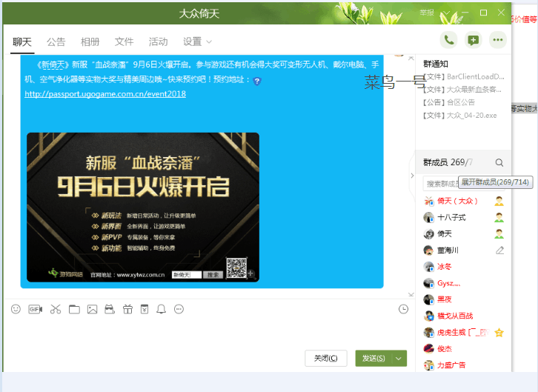Select member 董海川 in the list
Image resolution: width=538 pixels, height=392 pixels.
pyautogui.click(x=464, y=250)
